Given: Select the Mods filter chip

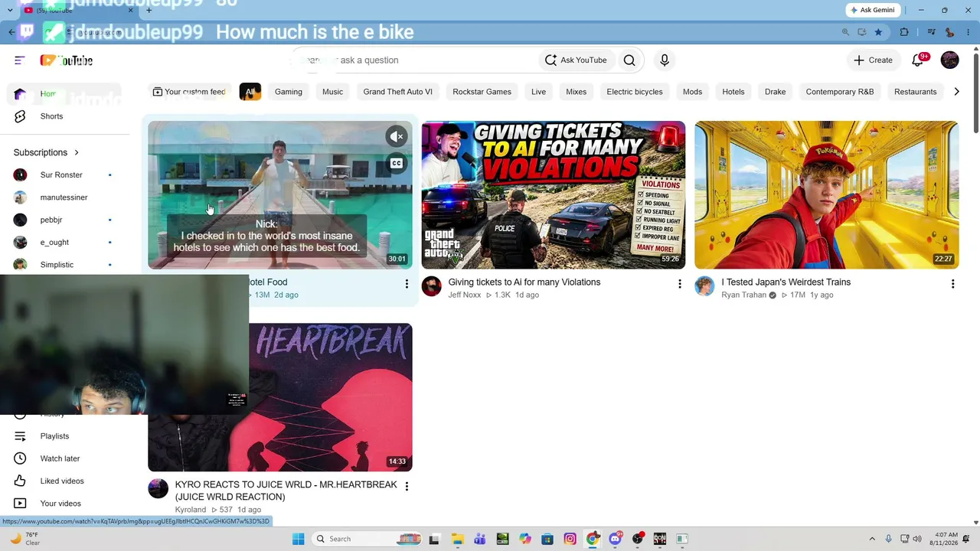Looking at the screenshot, I should pyautogui.click(x=692, y=92).
